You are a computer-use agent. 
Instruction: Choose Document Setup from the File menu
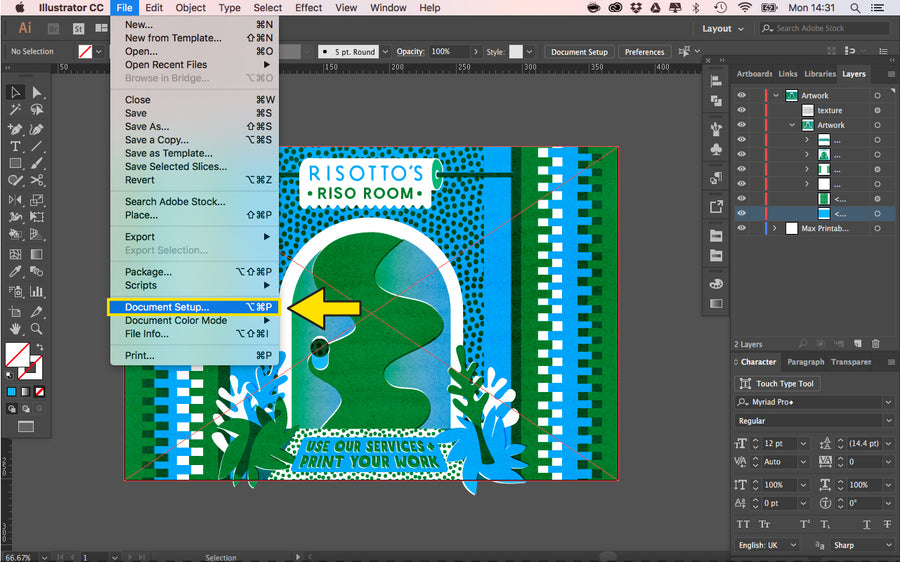click(167, 307)
